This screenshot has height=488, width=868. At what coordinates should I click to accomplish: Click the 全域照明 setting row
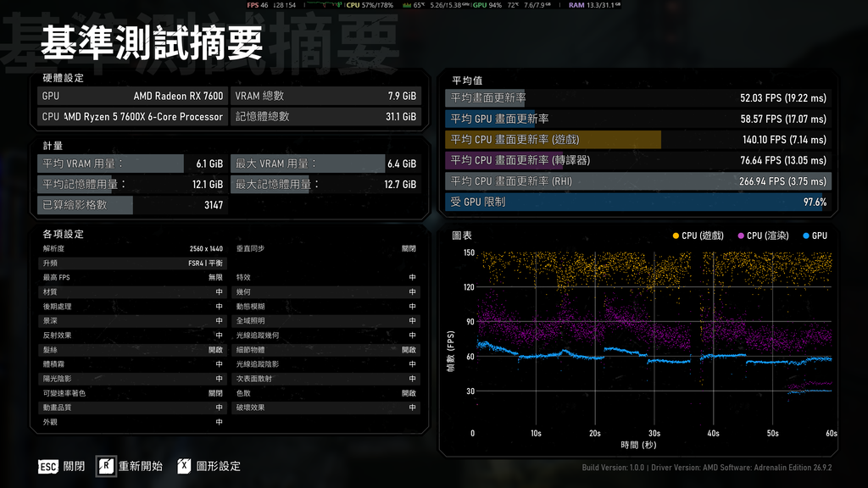(x=325, y=321)
